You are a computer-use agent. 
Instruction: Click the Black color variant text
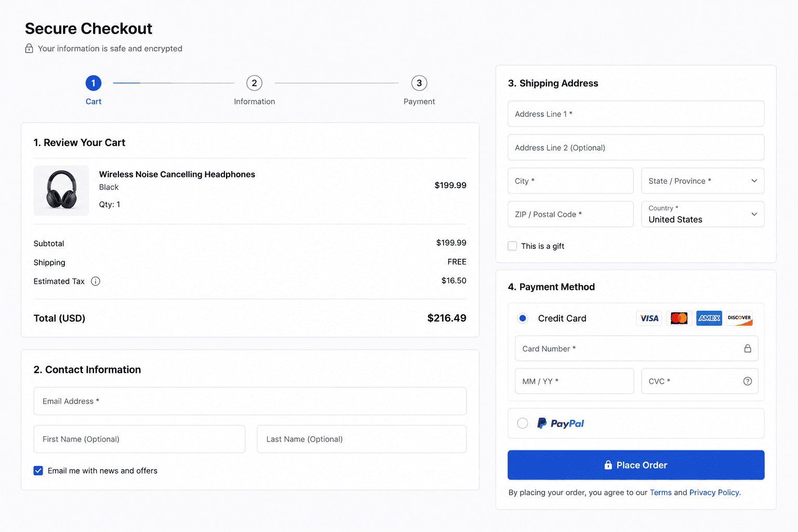[x=109, y=187]
